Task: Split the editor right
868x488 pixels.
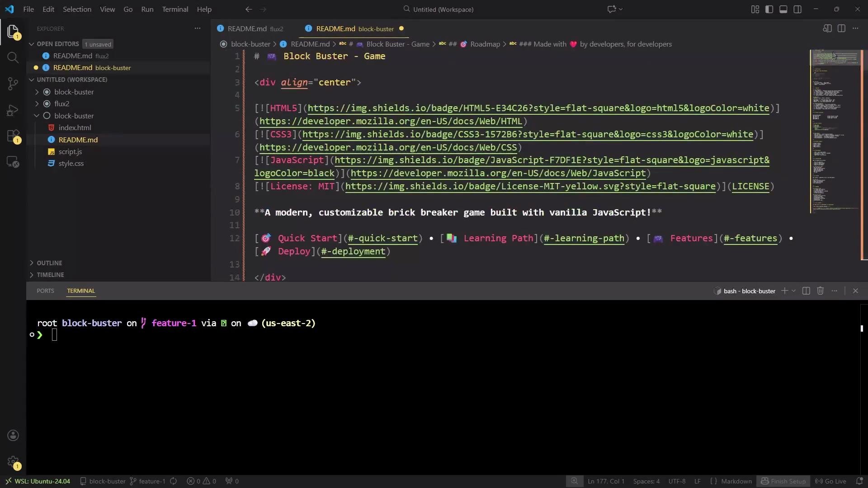Action: point(841,28)
